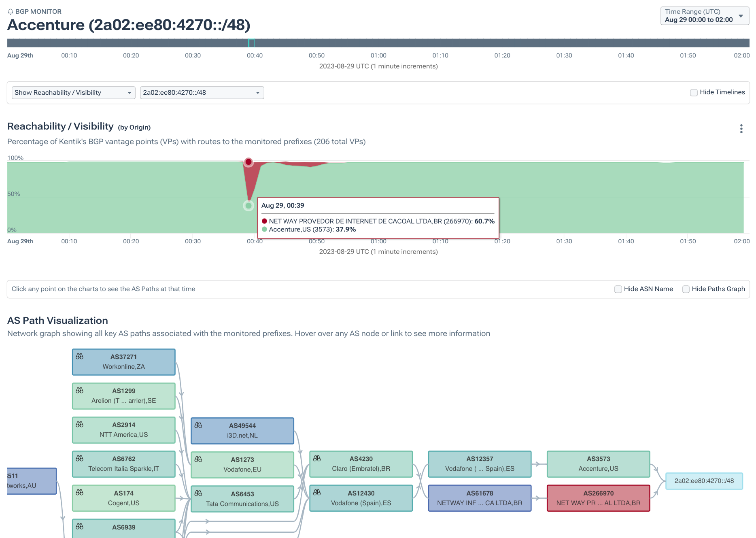Click the AS12357 Vodafone Spain node
756x538 pixels.
click(x=480, y=464)
